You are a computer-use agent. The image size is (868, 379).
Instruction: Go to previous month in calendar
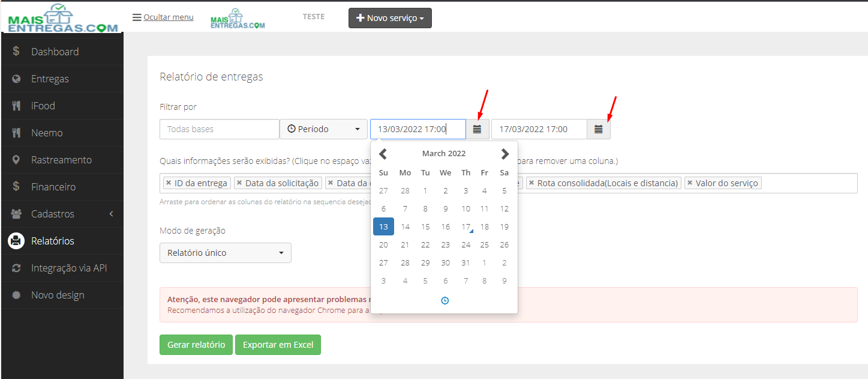383,154
